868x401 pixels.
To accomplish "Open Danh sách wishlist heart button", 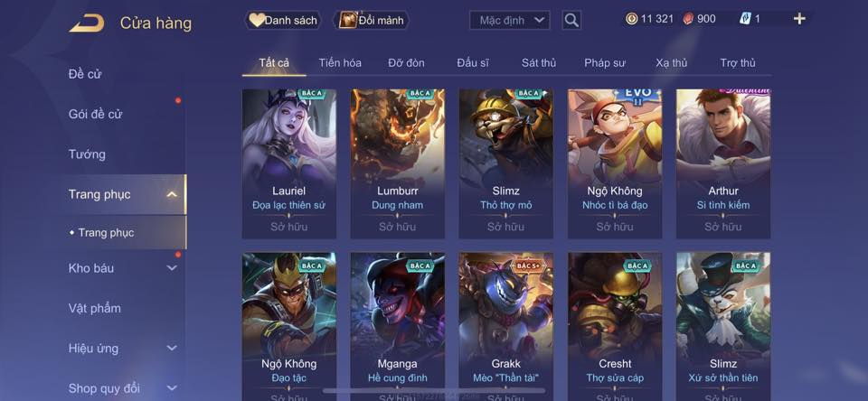I will point(283,21).
